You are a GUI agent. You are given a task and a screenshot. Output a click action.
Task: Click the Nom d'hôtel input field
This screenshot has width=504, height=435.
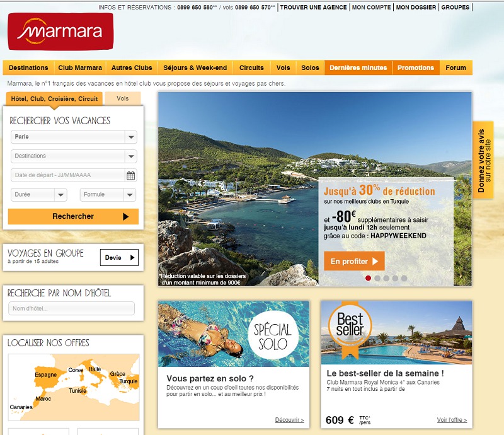(x=71, y=308)
